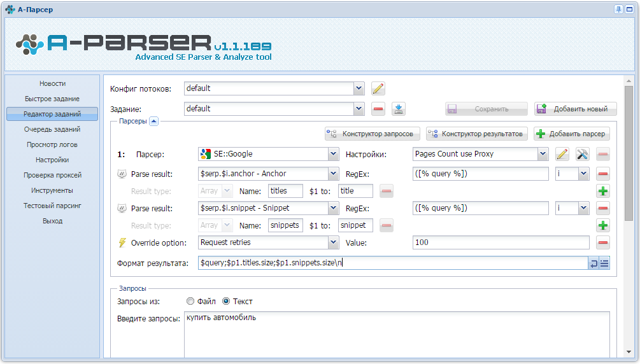Viewport: 640px width, 364px height.
Task: Focus the RegEx field for Snippet
Action: tap(480, 208)
